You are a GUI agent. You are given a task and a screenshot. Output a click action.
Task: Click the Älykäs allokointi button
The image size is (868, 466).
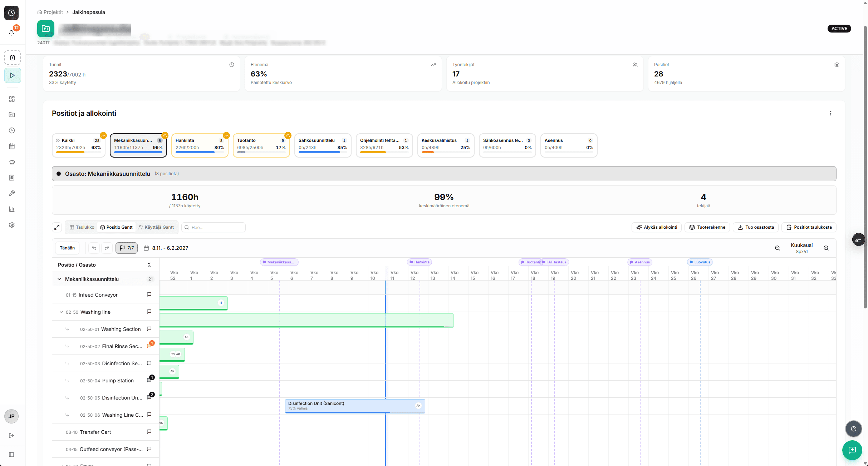click(657, 227)
